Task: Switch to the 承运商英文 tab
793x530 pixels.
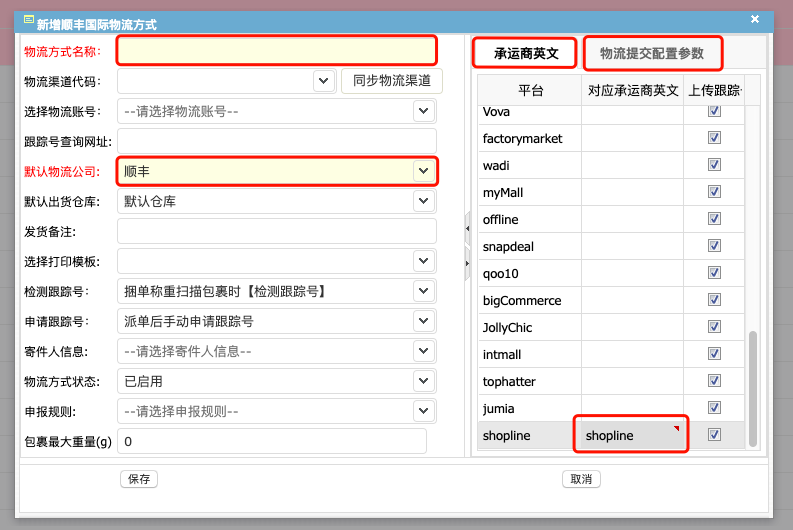Action: [x=526, y=53]
